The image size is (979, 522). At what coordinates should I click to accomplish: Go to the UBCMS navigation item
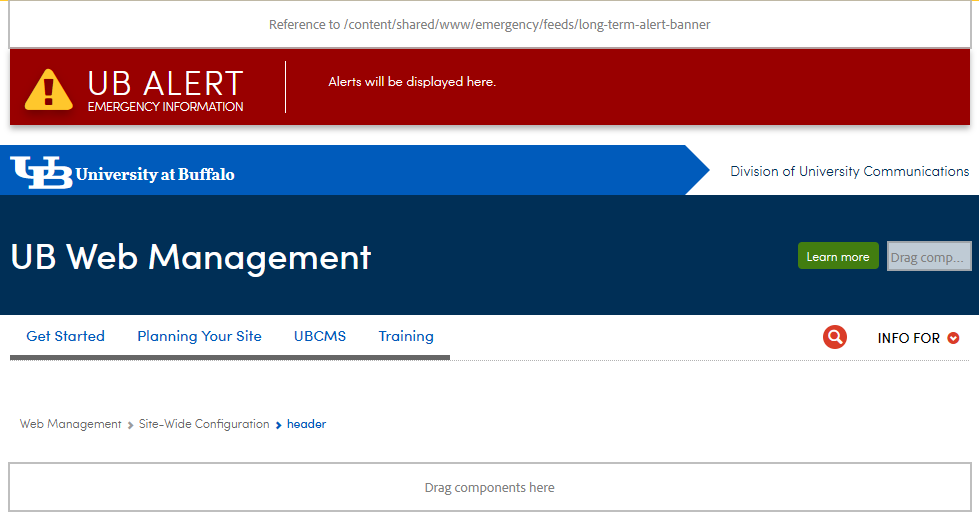(320, 337)
